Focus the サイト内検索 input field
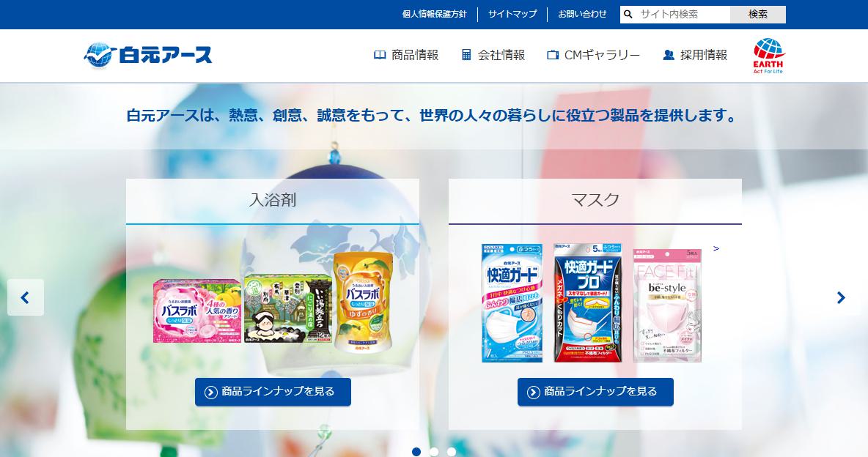 pos(682,15)
